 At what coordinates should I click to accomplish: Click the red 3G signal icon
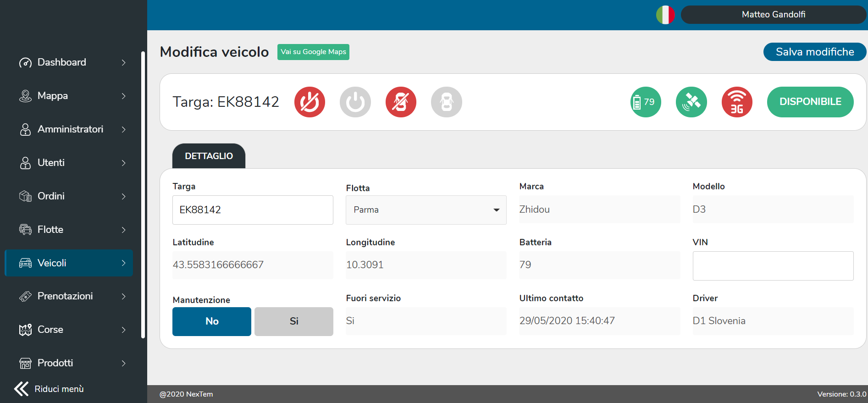pos(737,102)
